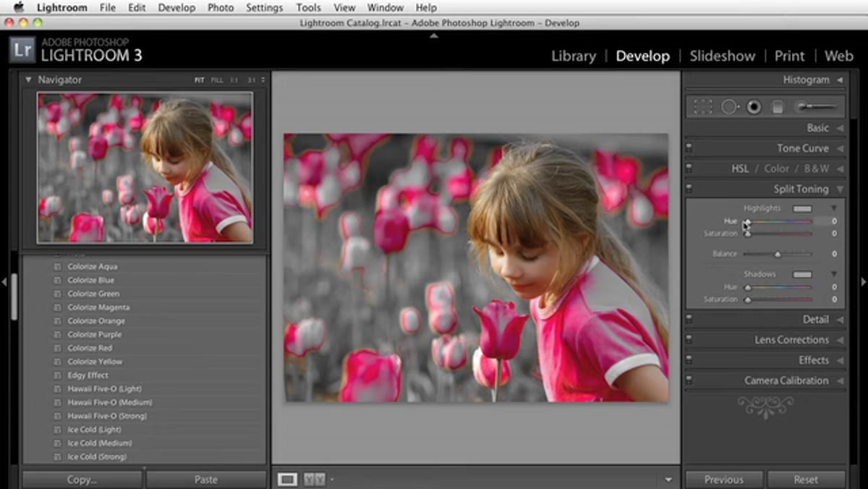Viewport: 868px width, 489px height.
Task: Click preset icon beside Ice Cold (Light)
Action: click(x=57, y=430)
